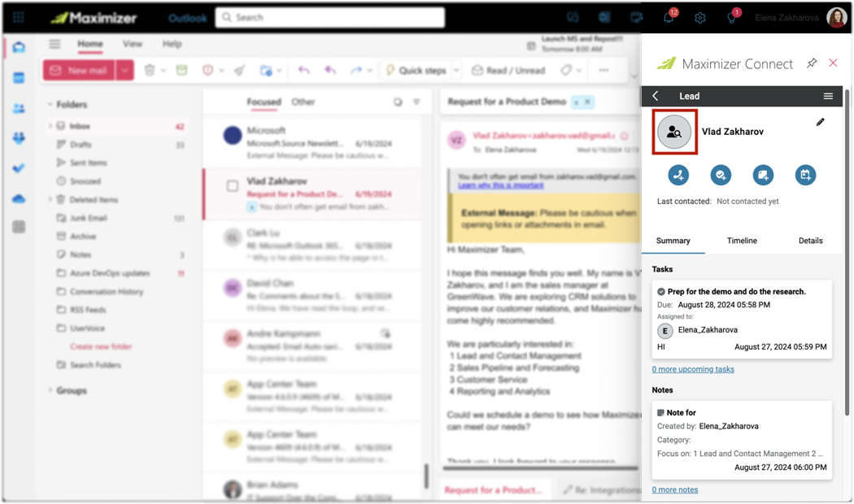Schedule an appointment for the lead
The height and width of the screenshot is (504, 854).
tap(805, 176)
